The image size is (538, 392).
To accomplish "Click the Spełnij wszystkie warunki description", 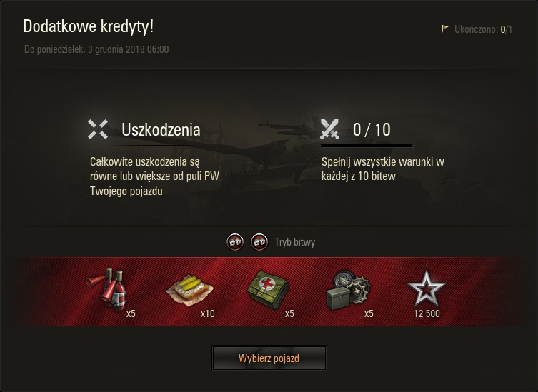I will coord(382,169).
